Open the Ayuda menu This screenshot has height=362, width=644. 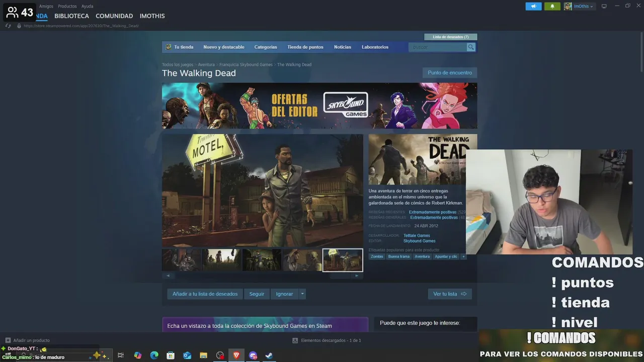[87, 6]
